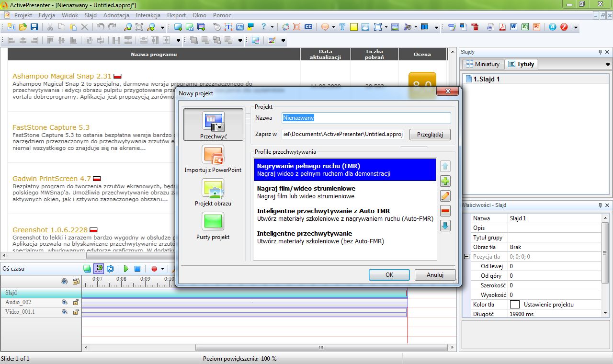
Task: Click the closed caption CC icon
Action: click(x=309, y=27)
